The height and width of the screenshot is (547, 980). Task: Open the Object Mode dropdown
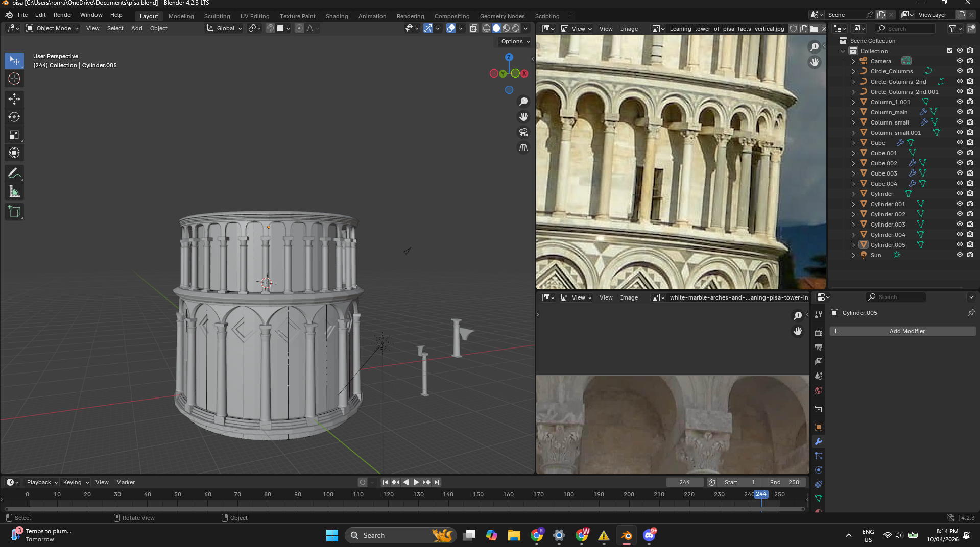[x=53, y=28]
